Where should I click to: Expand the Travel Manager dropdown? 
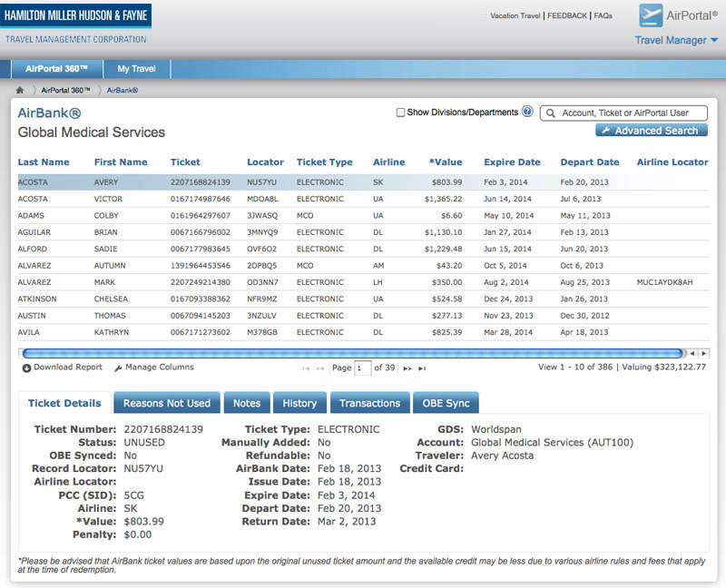tap(676, 40)
